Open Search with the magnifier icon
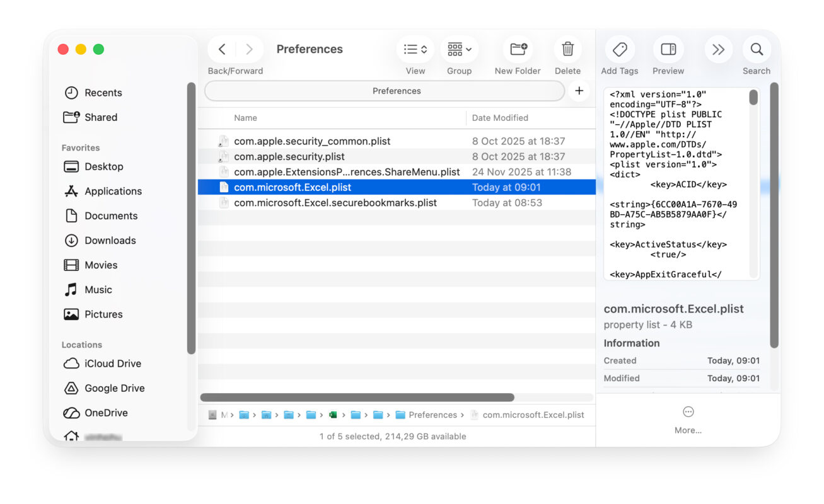Viewport: 824px width, 504px height. click(757, 49)
